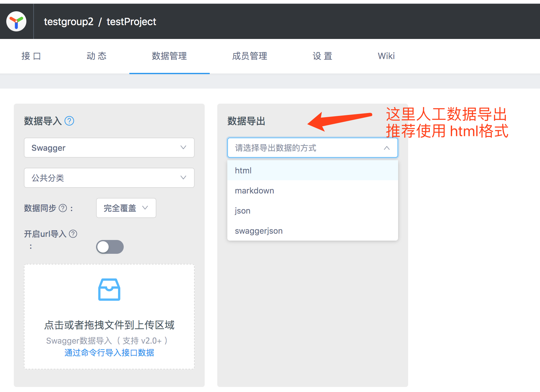
Task: Click help icon beside 数据同步
Action: (x=63, y=208)
